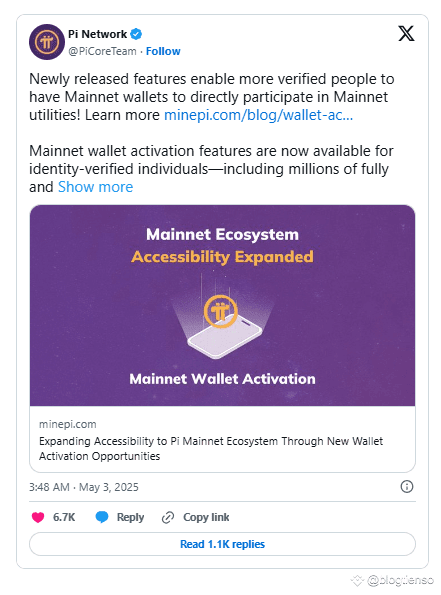Click the 6.7K likes count
This screenshot has width=441, height=595.
pyautogui.click(x=64, y=517)
